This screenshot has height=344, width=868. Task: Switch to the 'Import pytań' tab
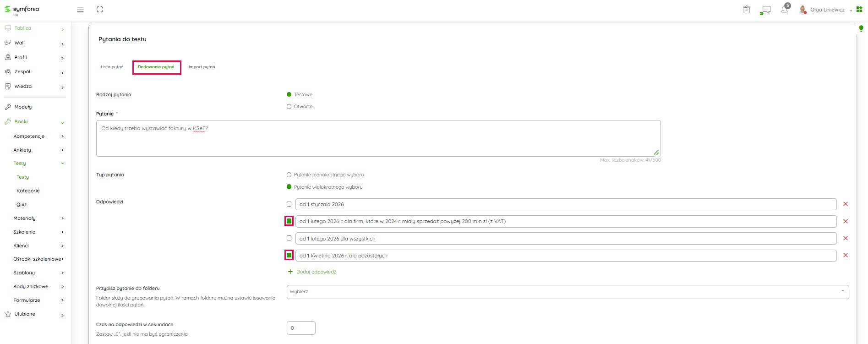202,67
